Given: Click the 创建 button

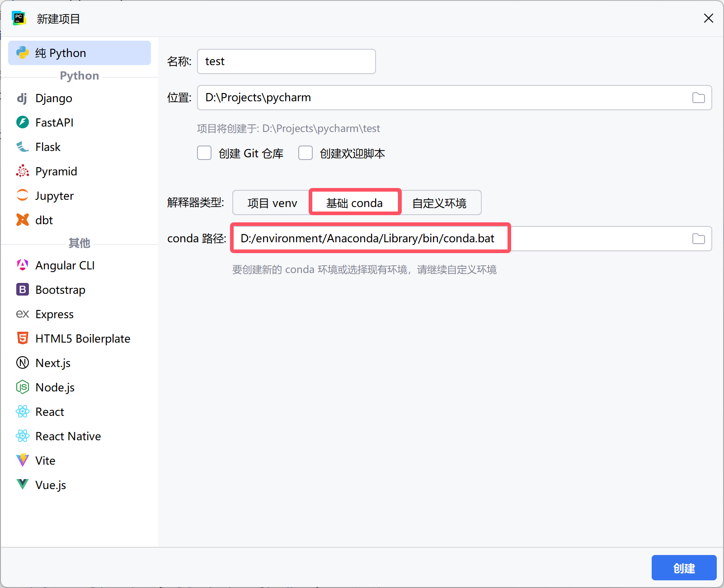Looking at the screenshot, I should click(684, 568).
